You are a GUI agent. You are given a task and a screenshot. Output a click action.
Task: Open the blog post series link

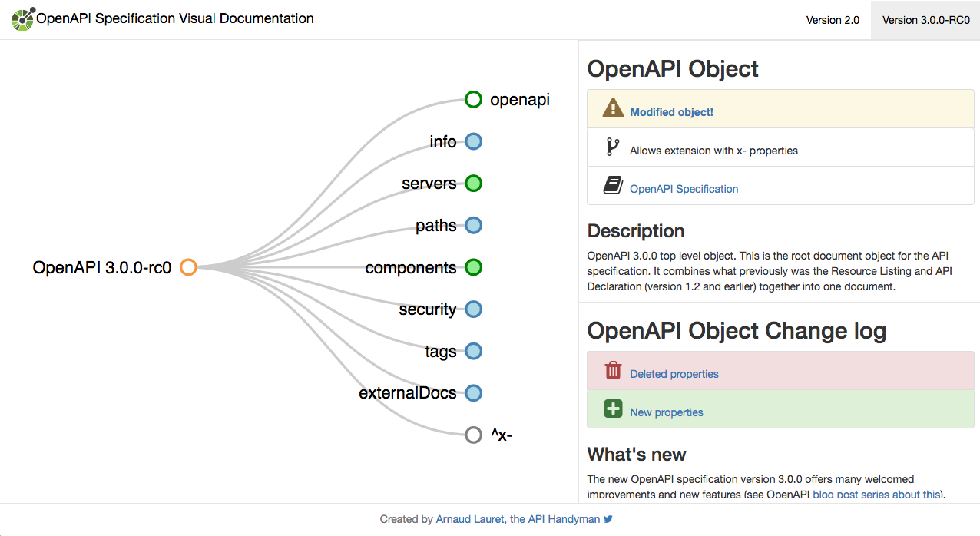click(x=877, y=495)
